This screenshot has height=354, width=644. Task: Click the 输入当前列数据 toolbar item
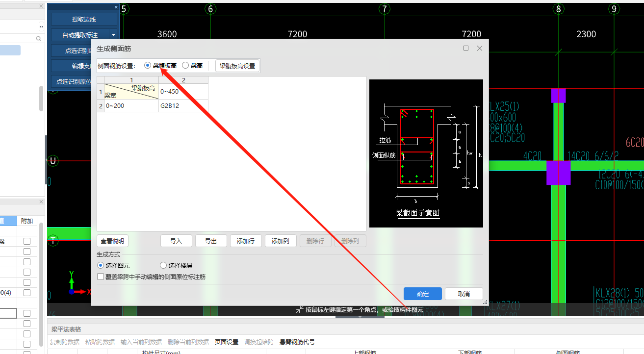pyautogui.click(x=141, y=342)
